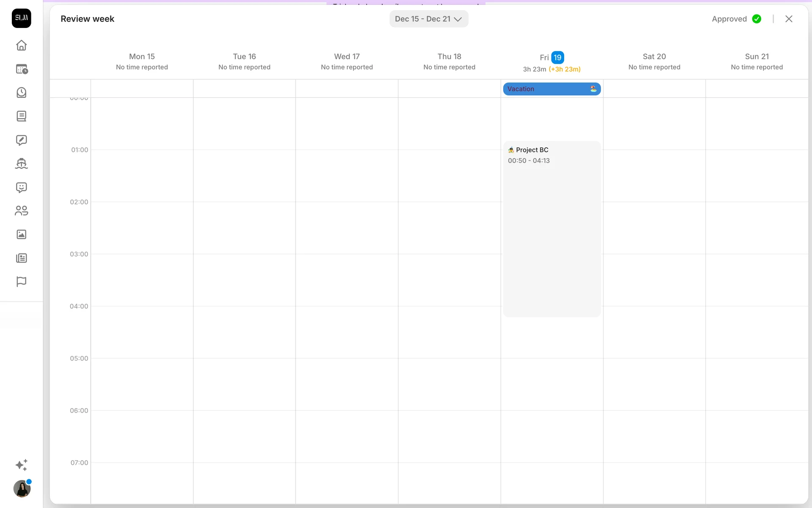Close the Review week panel

[x=789, y=19]
